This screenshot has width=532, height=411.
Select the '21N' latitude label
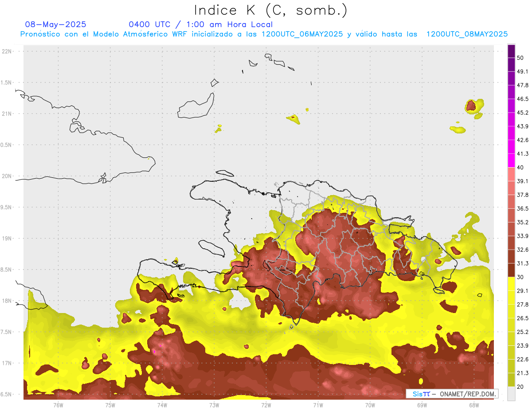(x=7, y=114)
